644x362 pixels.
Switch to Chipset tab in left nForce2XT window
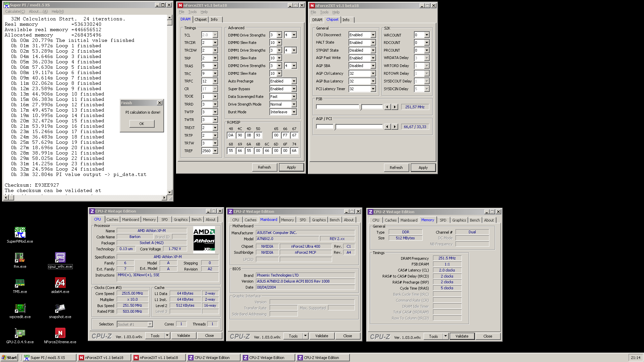tap(201, 19)
